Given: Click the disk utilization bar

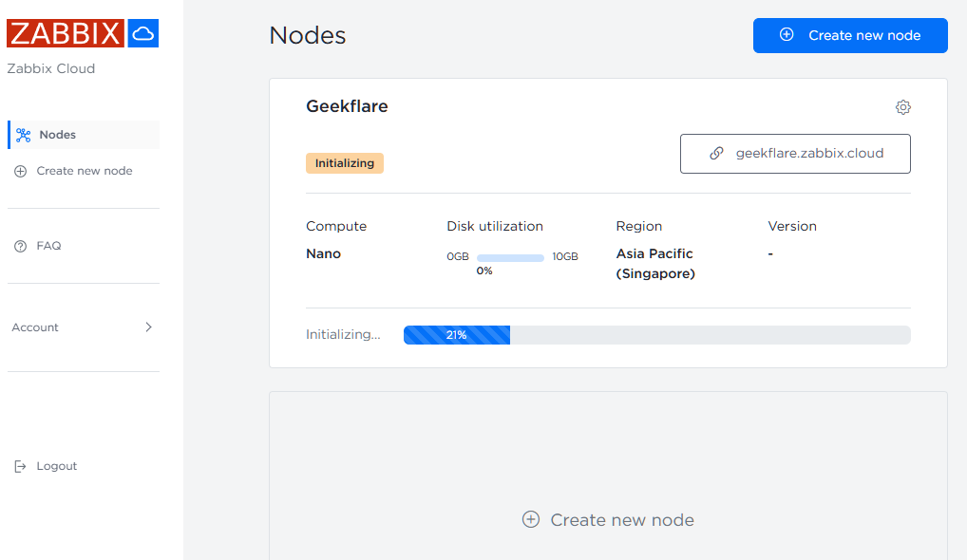Looking at the screenshot, I should (510, 257).
